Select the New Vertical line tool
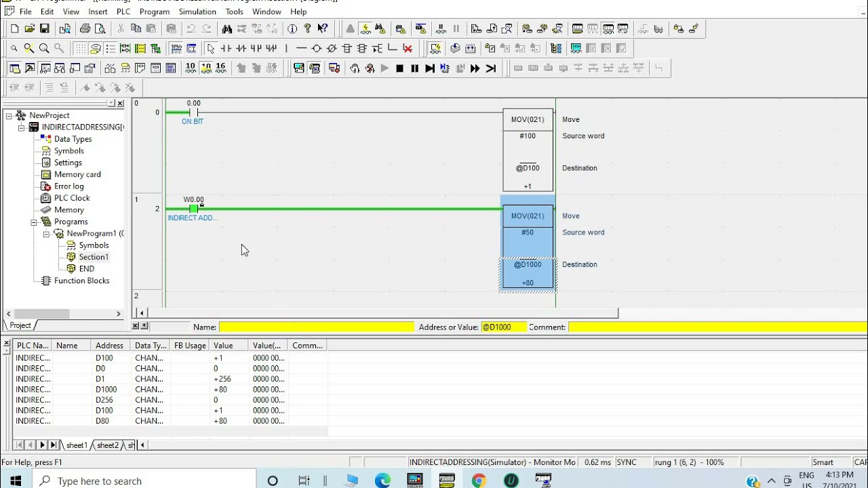 286,48
